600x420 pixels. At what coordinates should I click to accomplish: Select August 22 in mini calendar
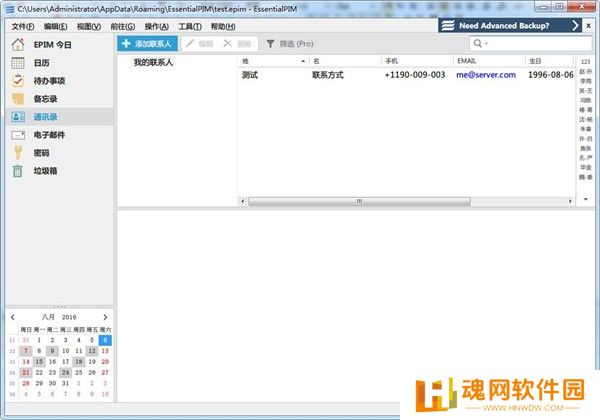(39, 372)
